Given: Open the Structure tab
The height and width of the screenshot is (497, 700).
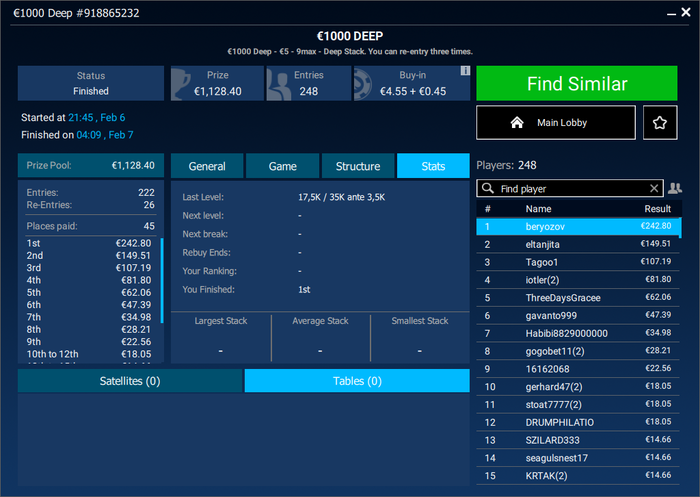Looking at the screenshot, I should point(358,166).
